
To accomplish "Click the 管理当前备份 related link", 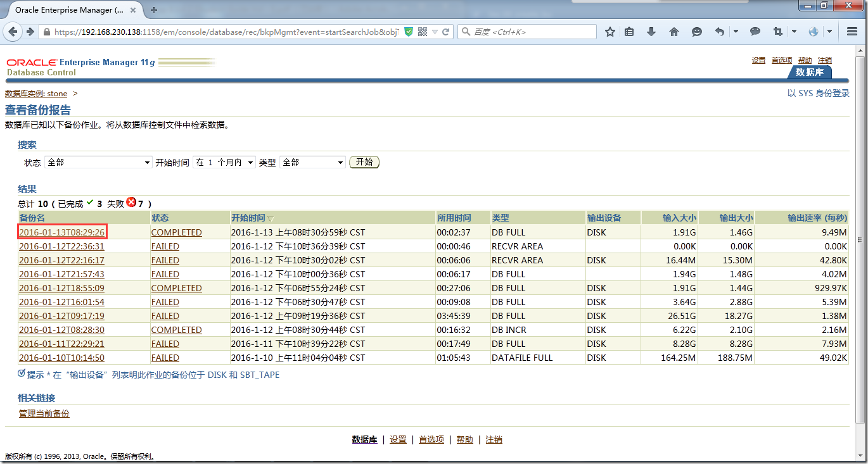I will [44, 413].
